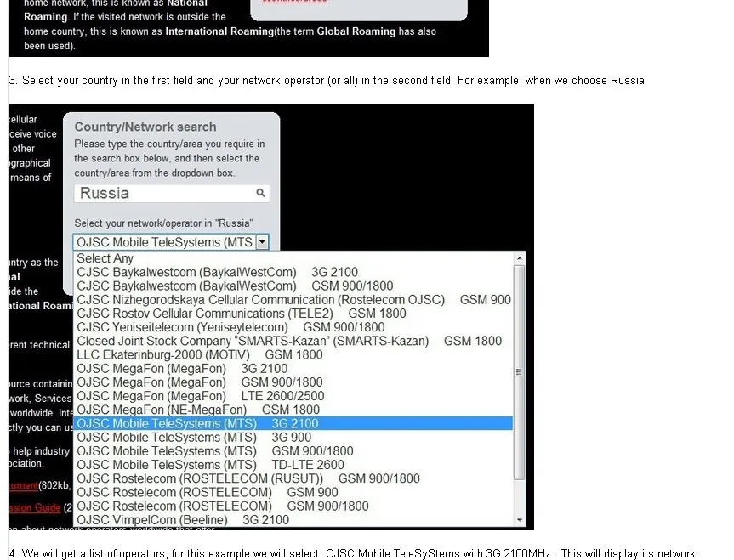Select OJSC Mobile TeleSystems TD-LTE 2600
Screen dimensions: 734x560
tap(293, 465)
